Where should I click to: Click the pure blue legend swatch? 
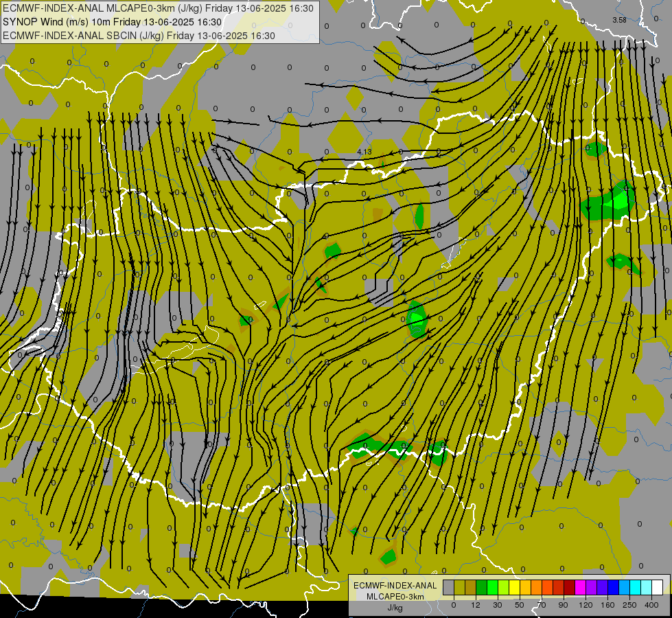[614, 587]
